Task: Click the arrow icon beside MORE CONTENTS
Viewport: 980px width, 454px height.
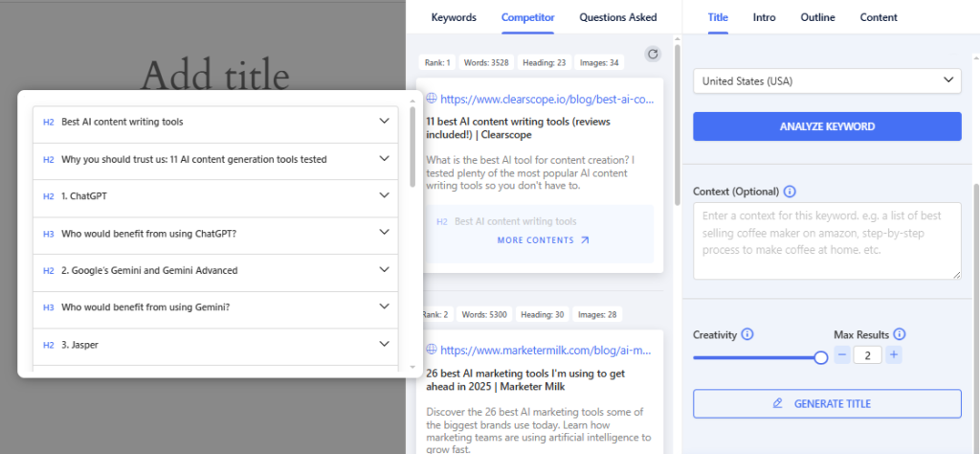Action: click(585, 240)
